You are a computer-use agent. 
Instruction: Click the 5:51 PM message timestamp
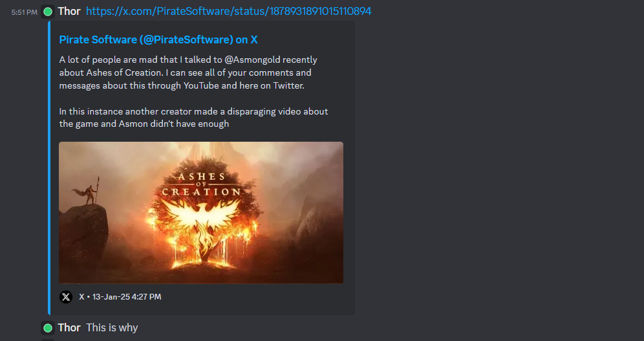point(24,12)
